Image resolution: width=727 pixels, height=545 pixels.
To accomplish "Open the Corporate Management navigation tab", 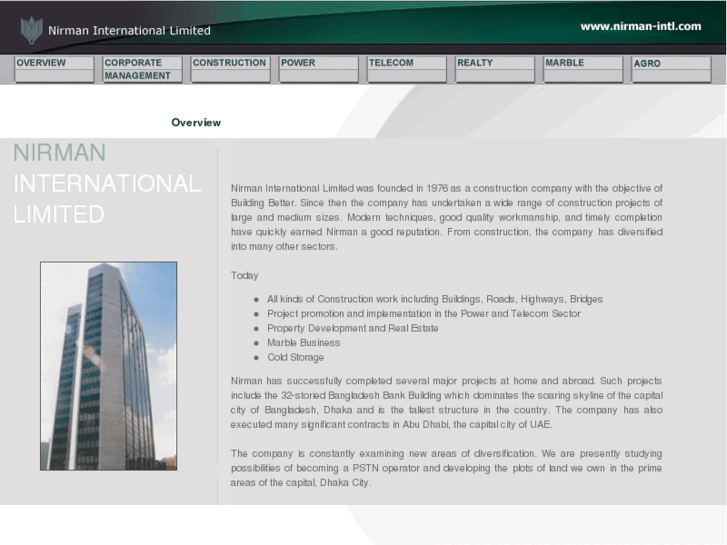I will click(142, 70).
